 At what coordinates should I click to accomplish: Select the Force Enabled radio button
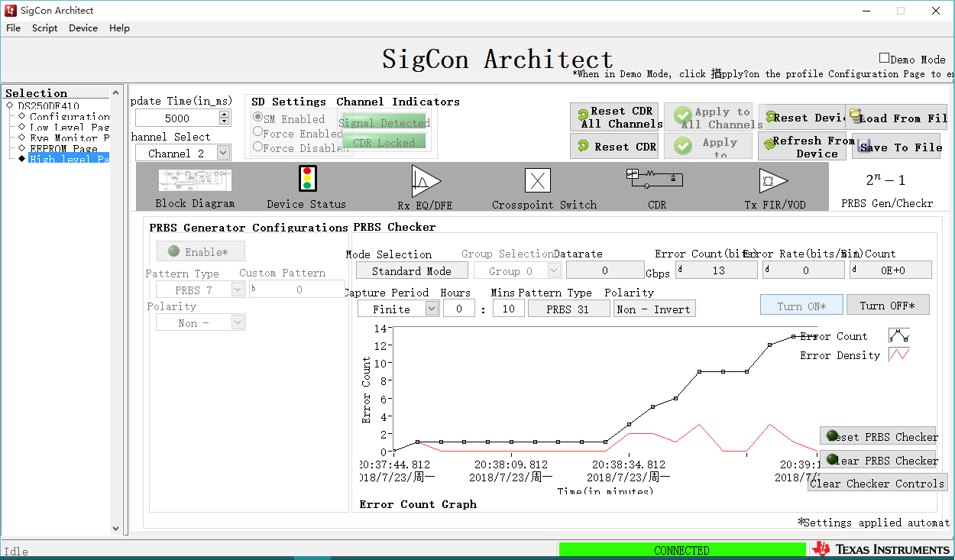coord(257,132)
